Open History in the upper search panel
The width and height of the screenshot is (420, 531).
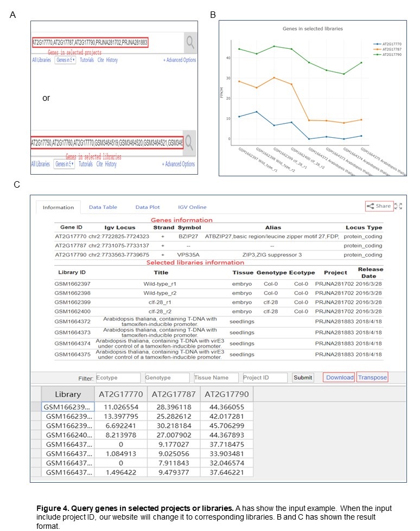(x=112, y=60)
